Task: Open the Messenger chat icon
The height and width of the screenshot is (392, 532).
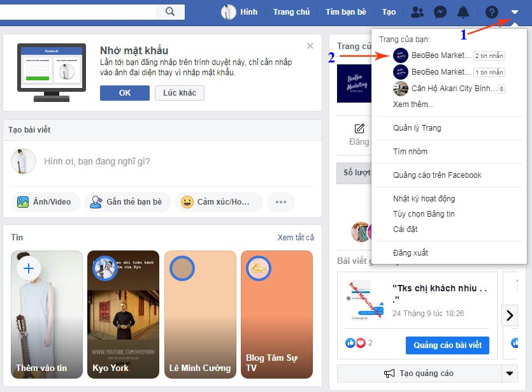Action: 440,11
